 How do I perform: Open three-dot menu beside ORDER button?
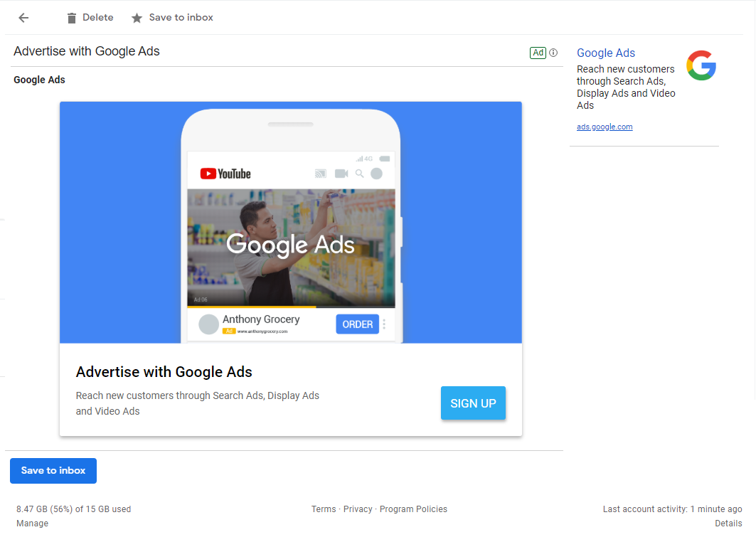[384, 324]
